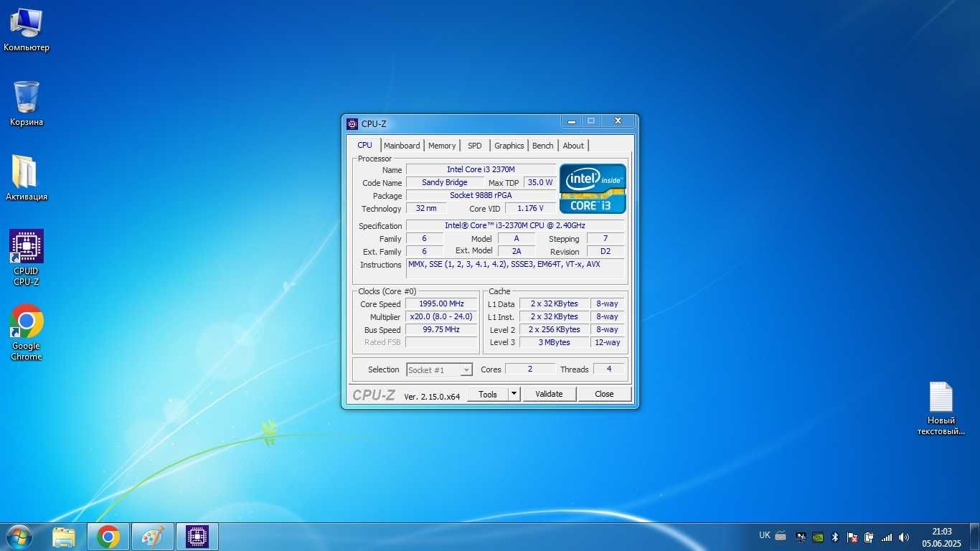
Task: Open the Socket #1 selection dropdown
Action: click(x=439, y=369)
